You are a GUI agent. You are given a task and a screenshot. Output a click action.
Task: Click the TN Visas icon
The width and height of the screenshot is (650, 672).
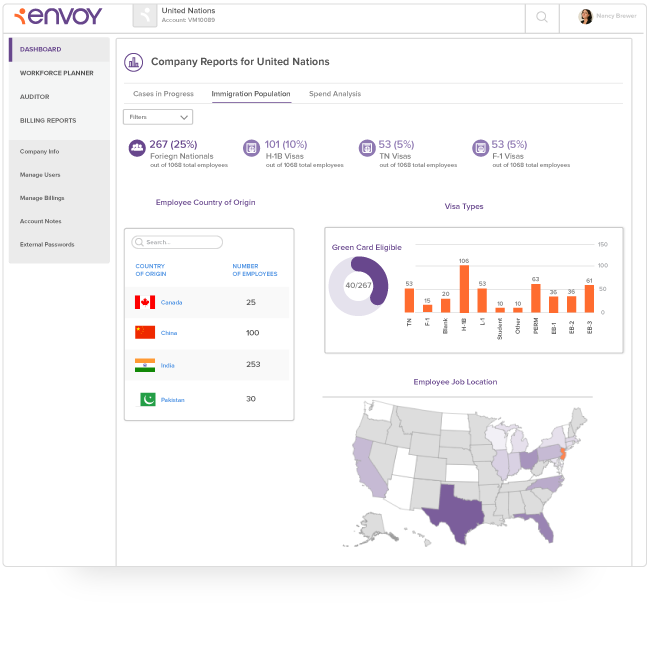click(x=367, y=148)
